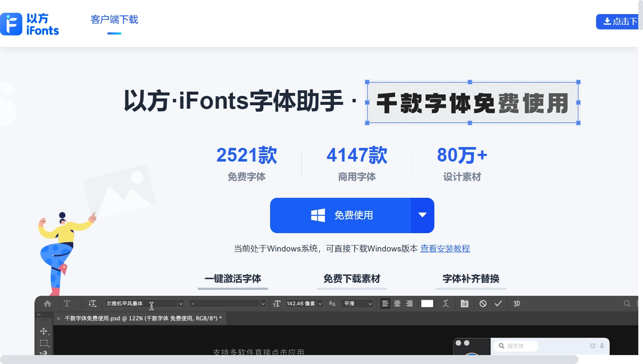Click the 搜字体 search field
The image size is (643, 364).
pos(515,346)
